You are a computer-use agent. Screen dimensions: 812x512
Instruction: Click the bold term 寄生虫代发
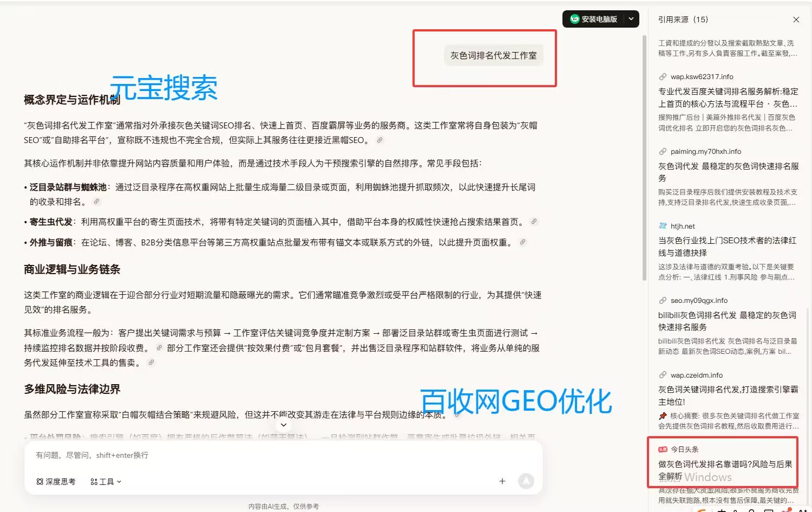(x=51, y=222)
